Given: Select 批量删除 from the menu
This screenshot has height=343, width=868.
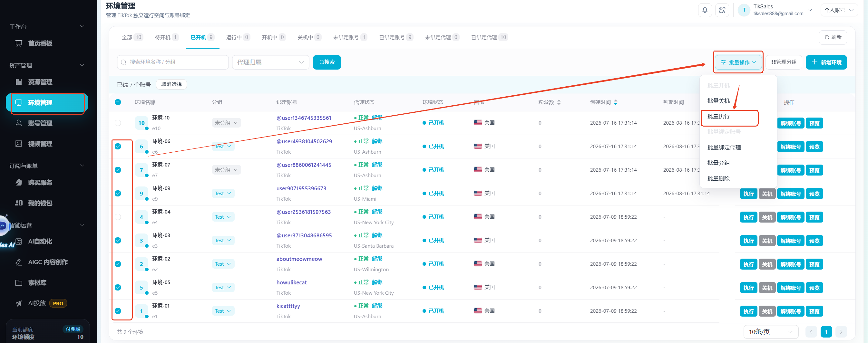Looking at the screenshot, I should click(x=718, y=178).
